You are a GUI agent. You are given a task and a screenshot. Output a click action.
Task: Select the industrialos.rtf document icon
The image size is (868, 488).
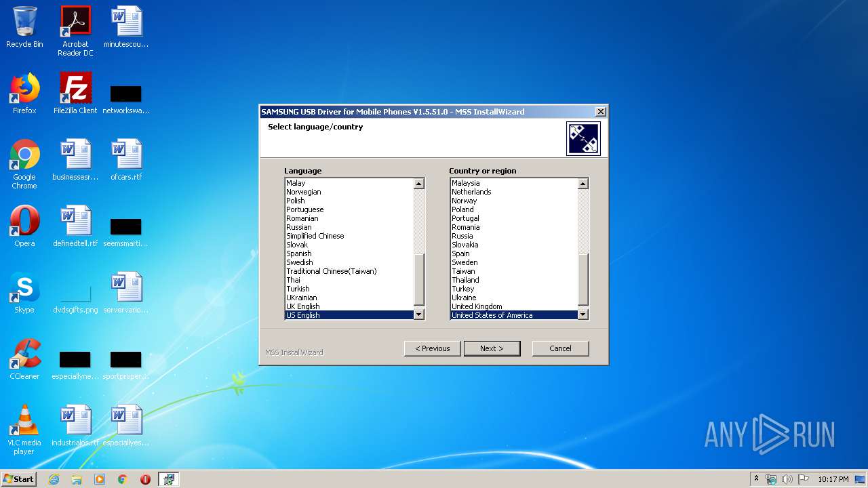[x=75, y=426]
